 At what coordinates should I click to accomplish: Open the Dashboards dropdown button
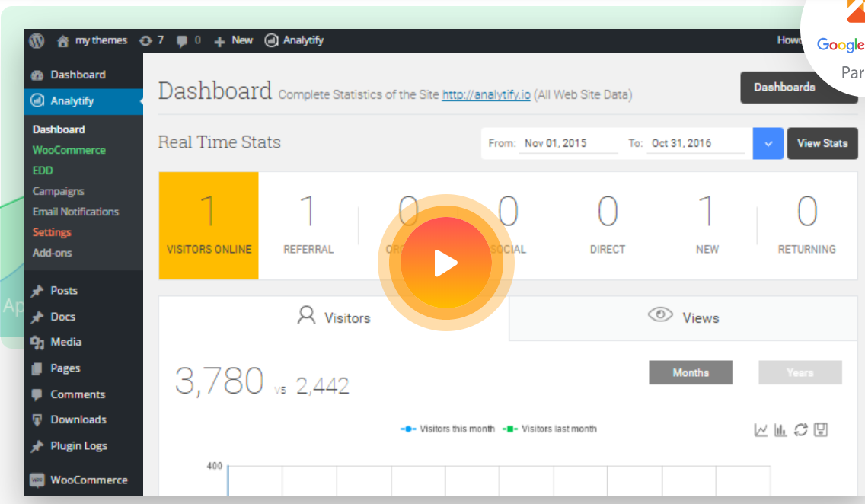pos(799,87)
